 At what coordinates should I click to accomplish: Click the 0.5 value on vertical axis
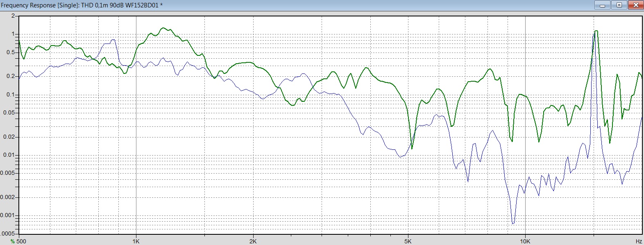pos(10,53)
